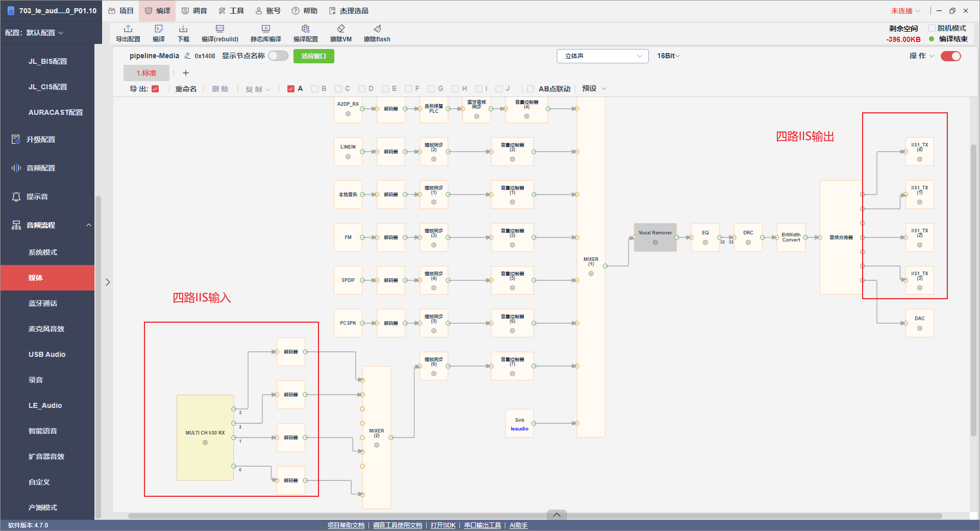Click the 编译(rebuild) icon

[x=220, y=29]
